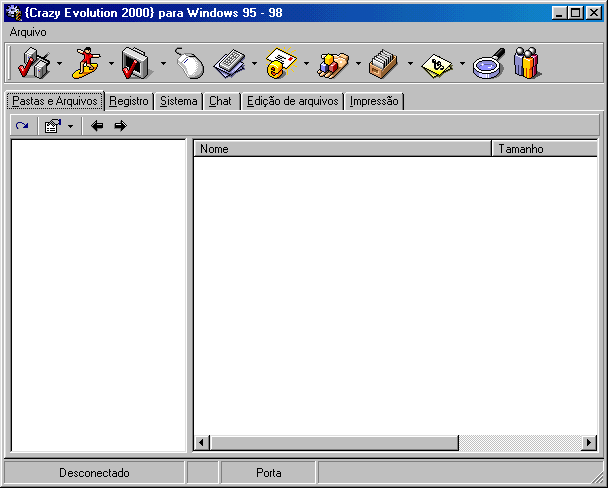
Task: Click the computer mouse icon
Action: (x=189, y=63)
